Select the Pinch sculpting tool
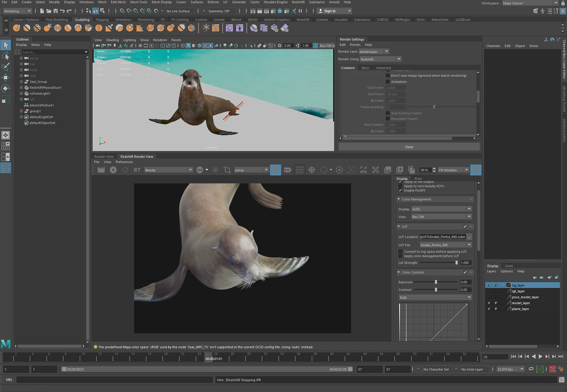 click(58, 28)
